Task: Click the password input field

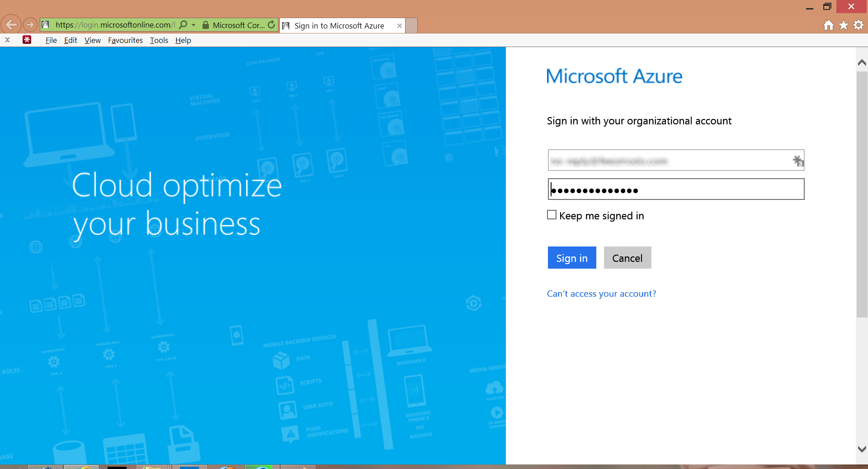Action: (676, 189)
